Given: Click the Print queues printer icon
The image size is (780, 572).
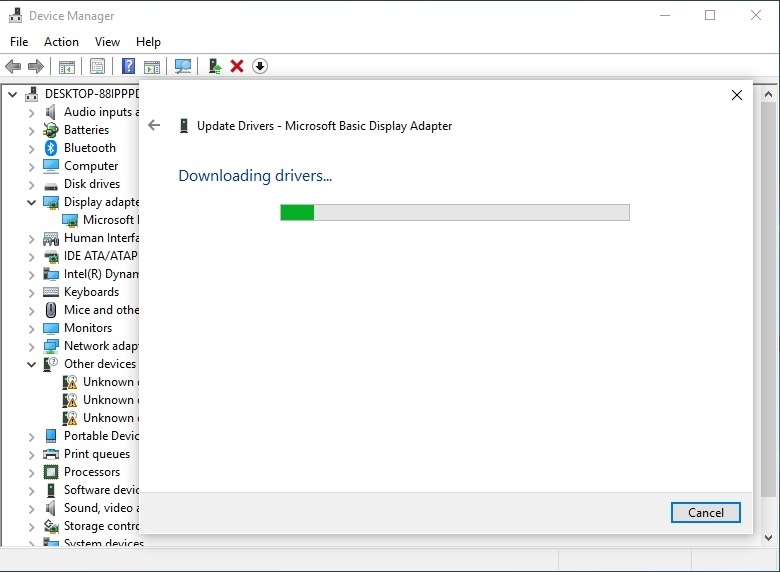Looking at the screenshot, I should click(x=51, y=454).
